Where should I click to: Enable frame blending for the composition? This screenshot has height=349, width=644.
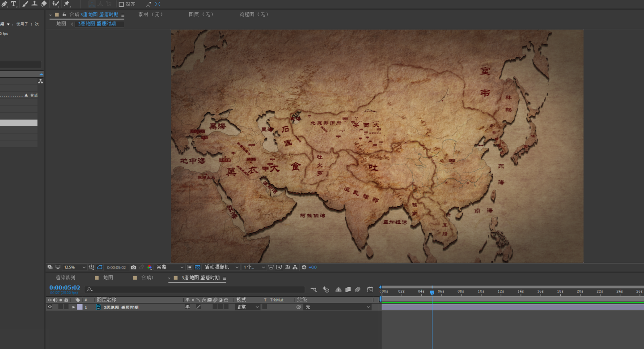click(348, 289)
